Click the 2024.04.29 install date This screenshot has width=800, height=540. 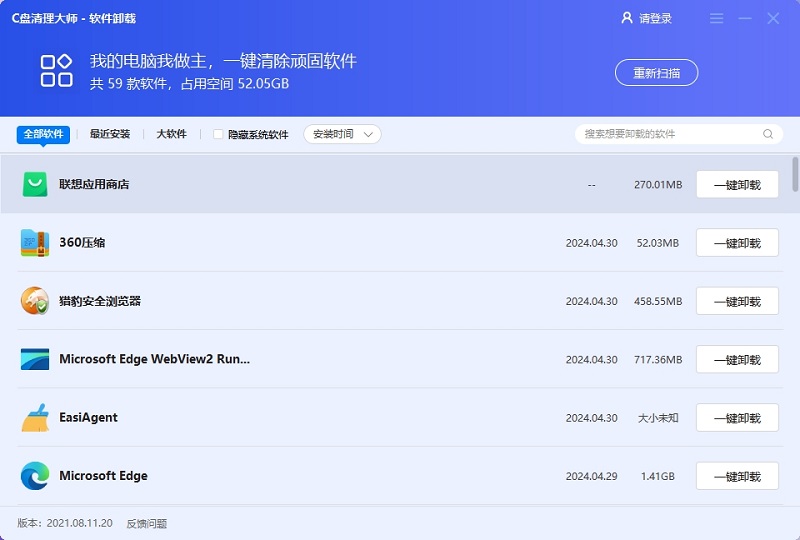[x=591, y=476]
